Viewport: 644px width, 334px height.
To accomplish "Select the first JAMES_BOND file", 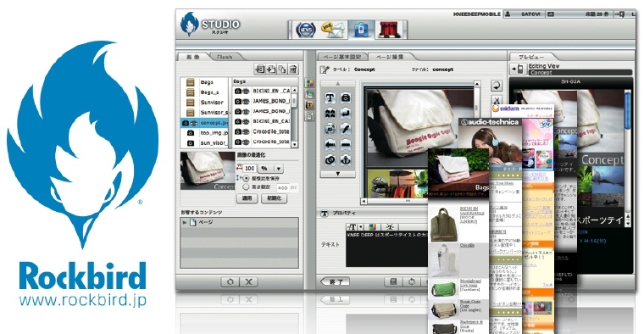I will coord(262,101).
